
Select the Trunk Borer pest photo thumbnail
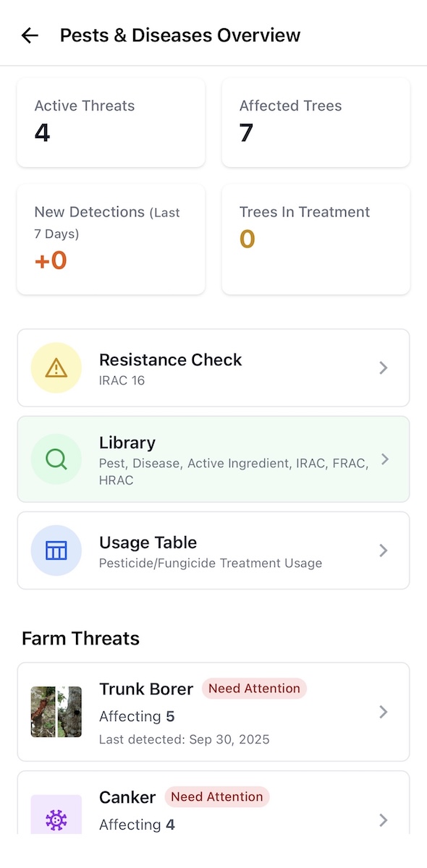coord(56,711)
